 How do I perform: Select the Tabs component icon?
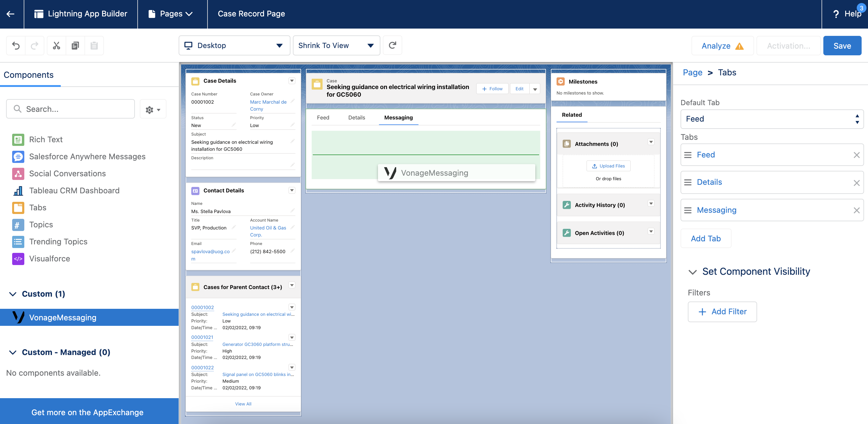pos(18,208)
